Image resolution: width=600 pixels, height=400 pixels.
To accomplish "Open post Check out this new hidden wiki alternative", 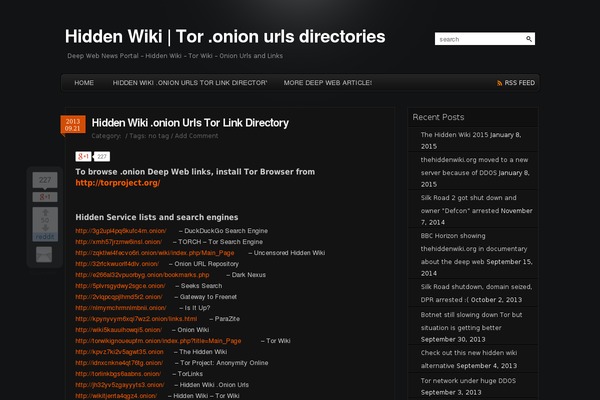I will [469, 359].
